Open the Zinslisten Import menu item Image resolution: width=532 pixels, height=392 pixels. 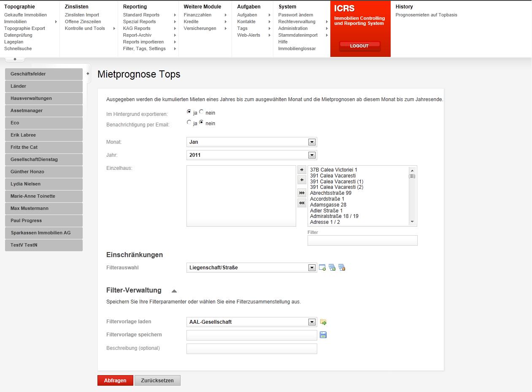pyautogui.click(x=82, y=15)
